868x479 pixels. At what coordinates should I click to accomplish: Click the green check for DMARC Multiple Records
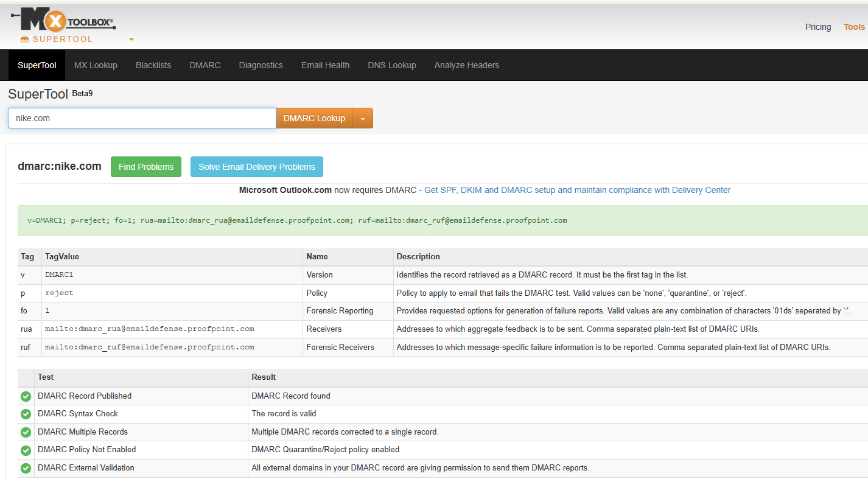point(26,432)
